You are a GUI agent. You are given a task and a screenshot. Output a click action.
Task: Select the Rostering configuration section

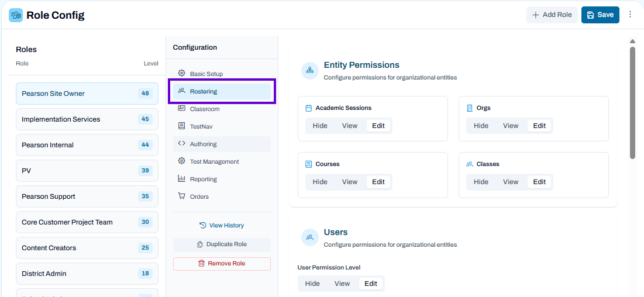(222, 91)
